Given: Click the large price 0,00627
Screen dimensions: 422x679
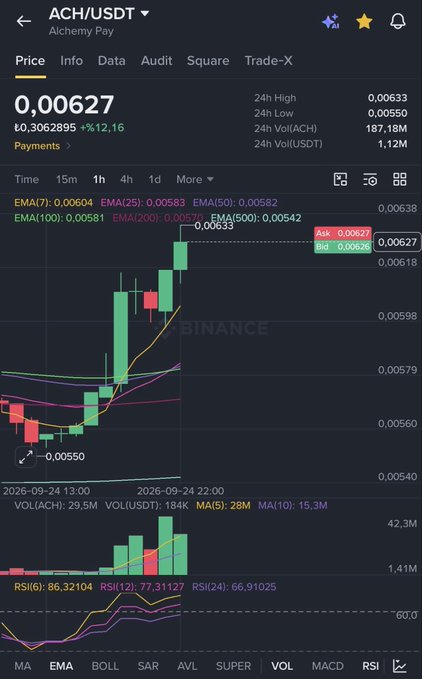Looking at the screenshot, I should click(x=64, y=105).
